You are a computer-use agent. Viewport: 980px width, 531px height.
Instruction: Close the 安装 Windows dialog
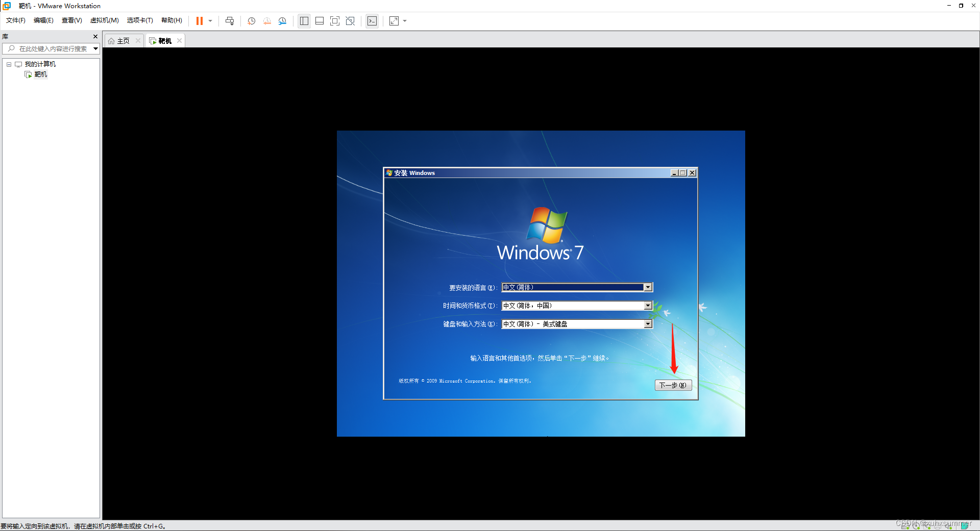point(692,173)
